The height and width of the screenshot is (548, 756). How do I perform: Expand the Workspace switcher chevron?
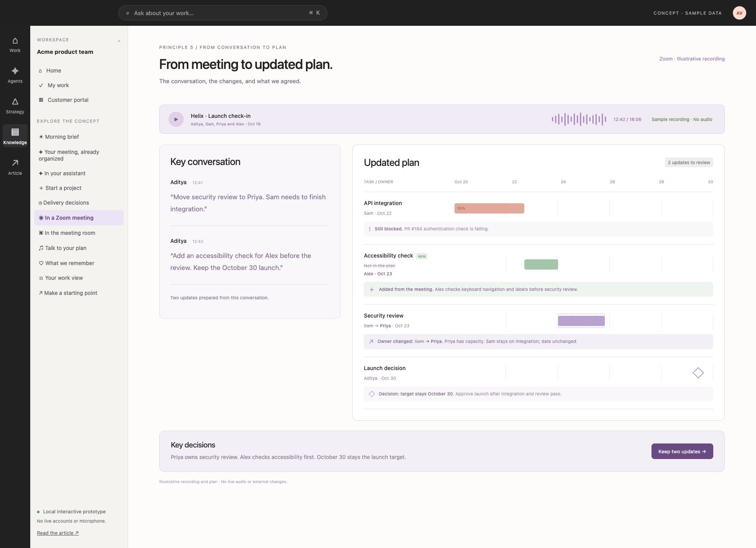pos(119,41)
